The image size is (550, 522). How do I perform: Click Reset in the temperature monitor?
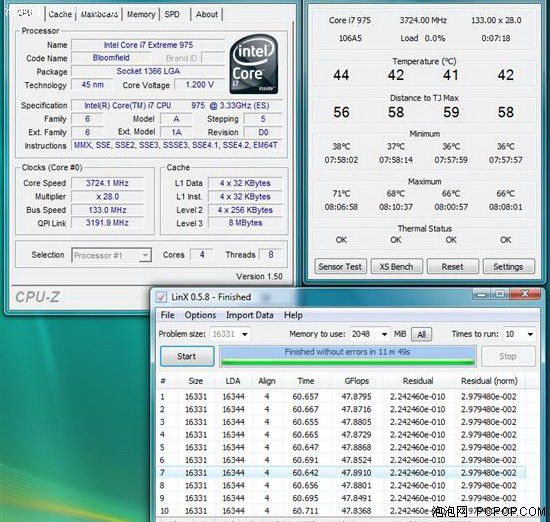(452, 267)
